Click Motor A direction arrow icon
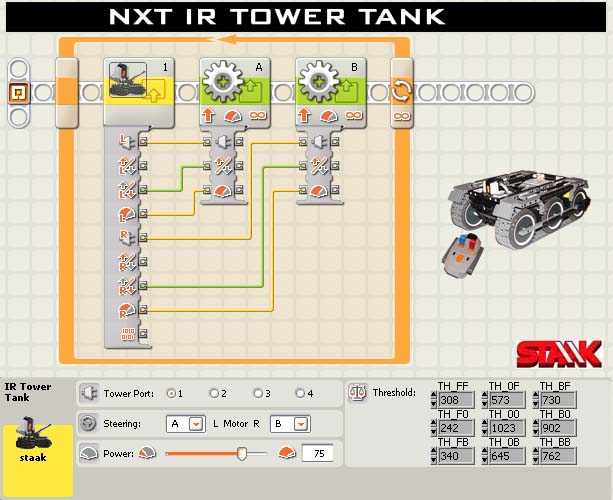The image size is (613, 500). tap(208, 115)
